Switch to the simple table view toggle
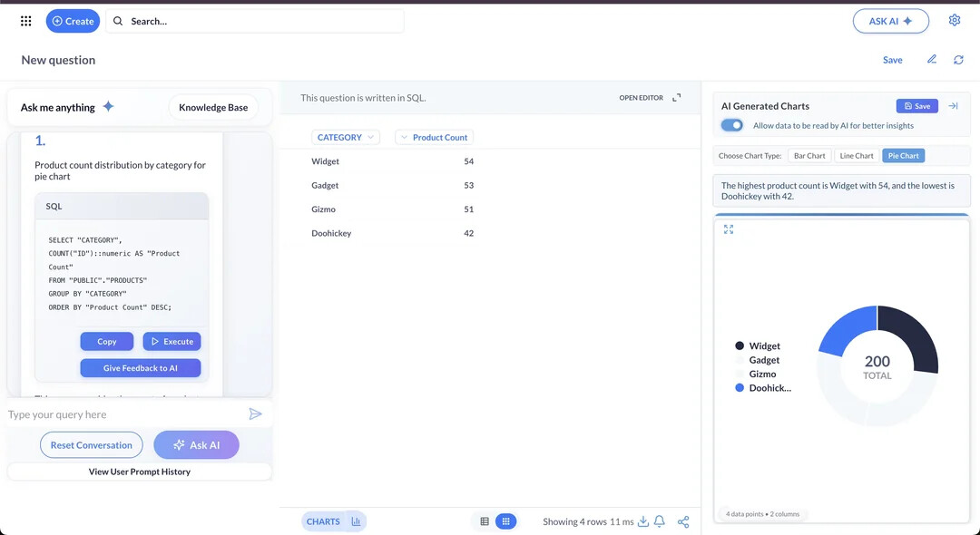The height and width of the screenshot is (535, 980). tap(485, 521)
